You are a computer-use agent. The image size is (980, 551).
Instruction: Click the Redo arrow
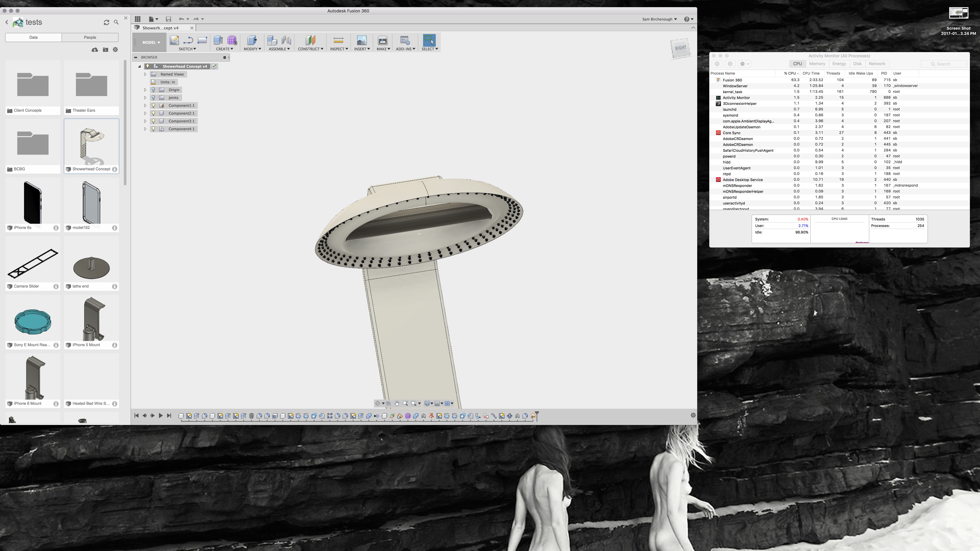pyautogui.click(x=196, y=19)
